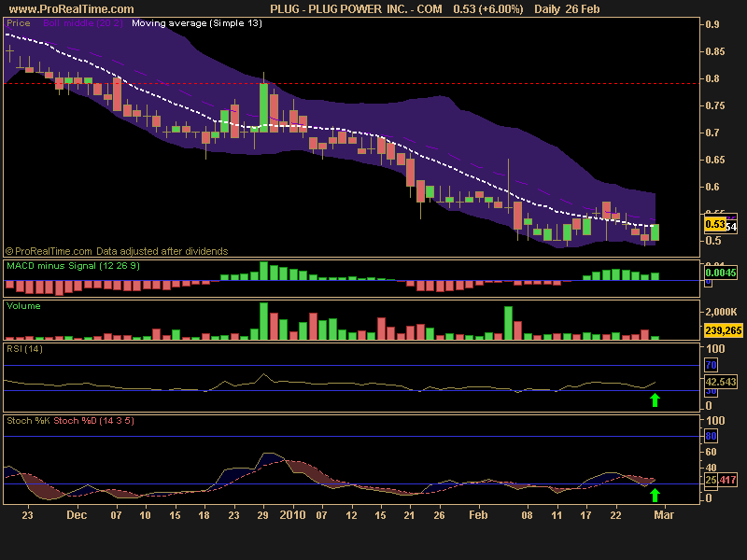Click the MACD minus Signal (12 26 9) label

pyautogui.click(x=74, y=266)
